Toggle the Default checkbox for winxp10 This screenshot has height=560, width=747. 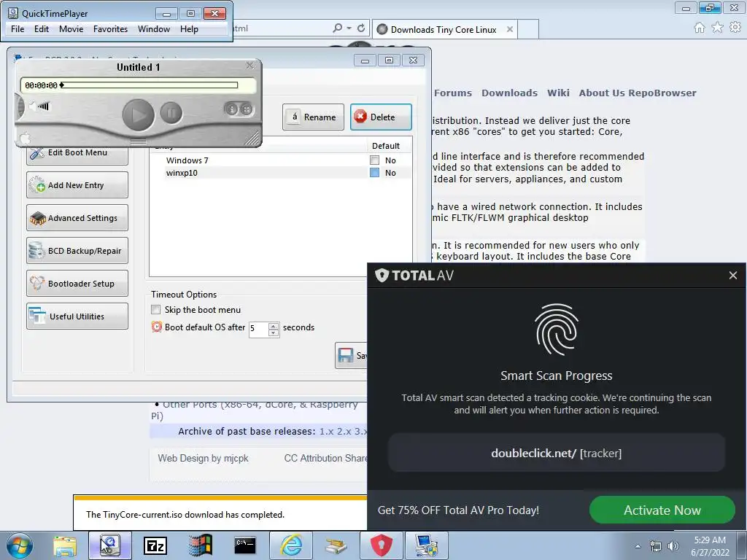tap(375, 173)
